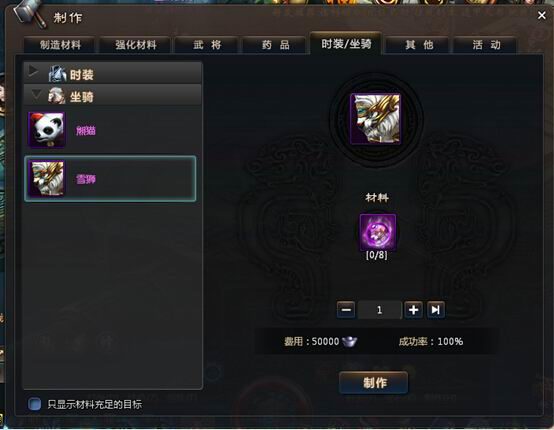Click the 时装 category armor icon
Image resolution: width=554 pixels, height=430 pixels.
(57, 74)
